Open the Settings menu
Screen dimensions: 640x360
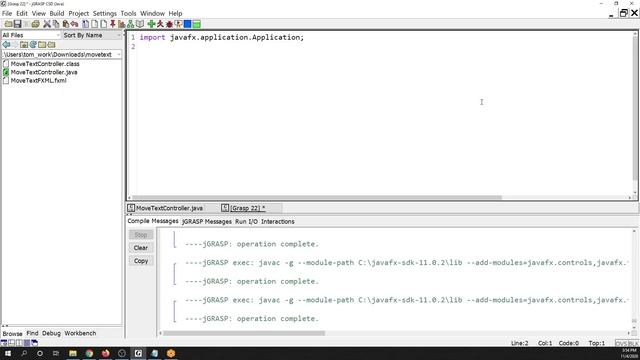(x=104, y=13)
